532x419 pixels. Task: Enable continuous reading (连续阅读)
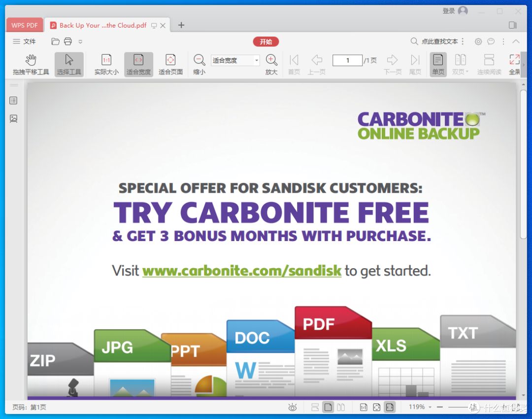pos(489,65)
